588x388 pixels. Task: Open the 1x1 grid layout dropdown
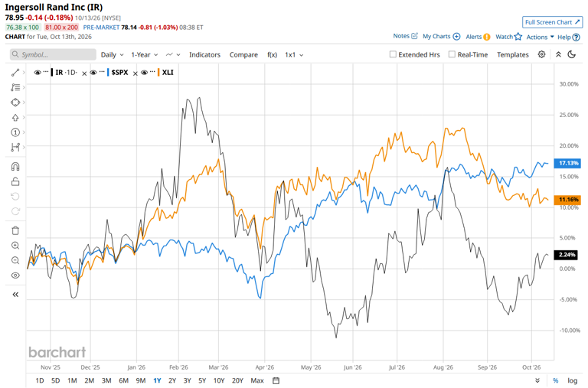click(294, 55)
